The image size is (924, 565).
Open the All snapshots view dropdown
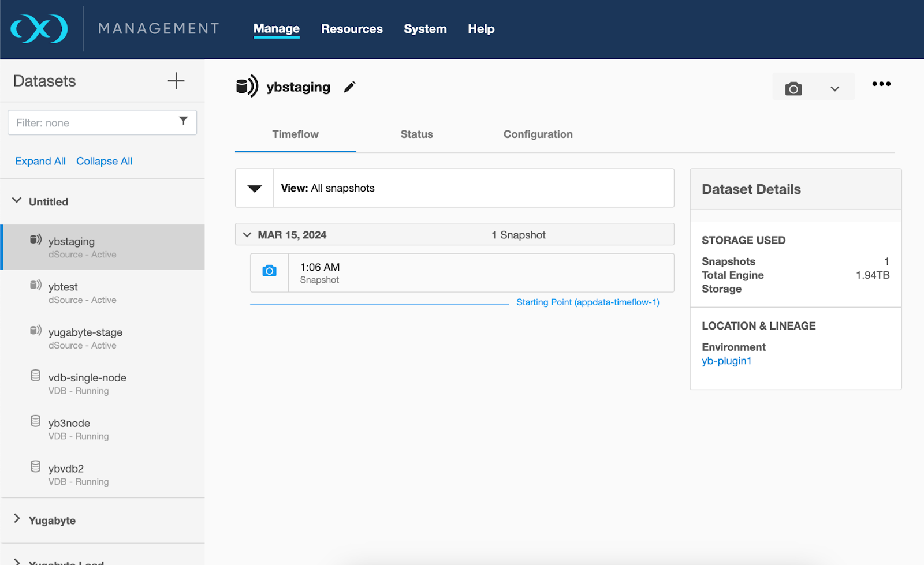(x=254, y=188)
